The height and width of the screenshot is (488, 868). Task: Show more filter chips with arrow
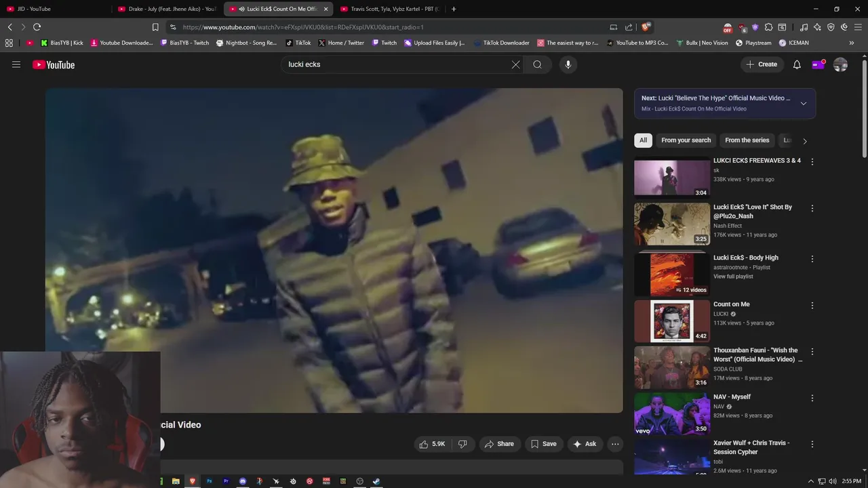[805, 141]
